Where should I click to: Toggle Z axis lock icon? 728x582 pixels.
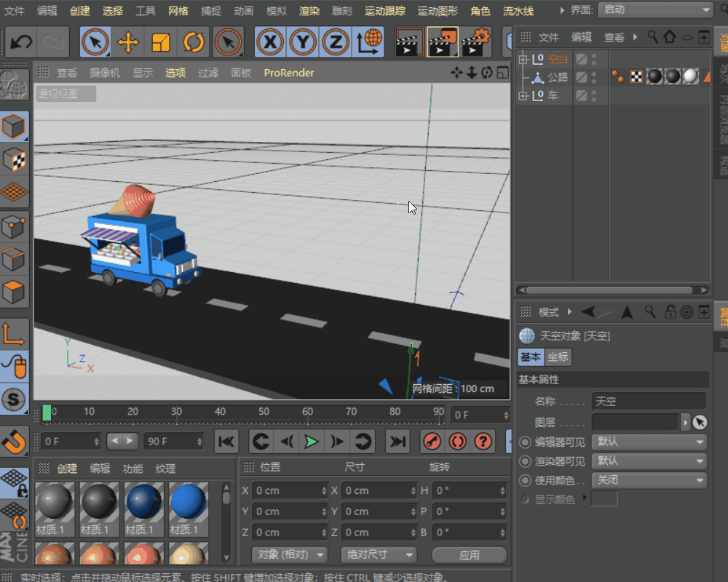point(335,42)
